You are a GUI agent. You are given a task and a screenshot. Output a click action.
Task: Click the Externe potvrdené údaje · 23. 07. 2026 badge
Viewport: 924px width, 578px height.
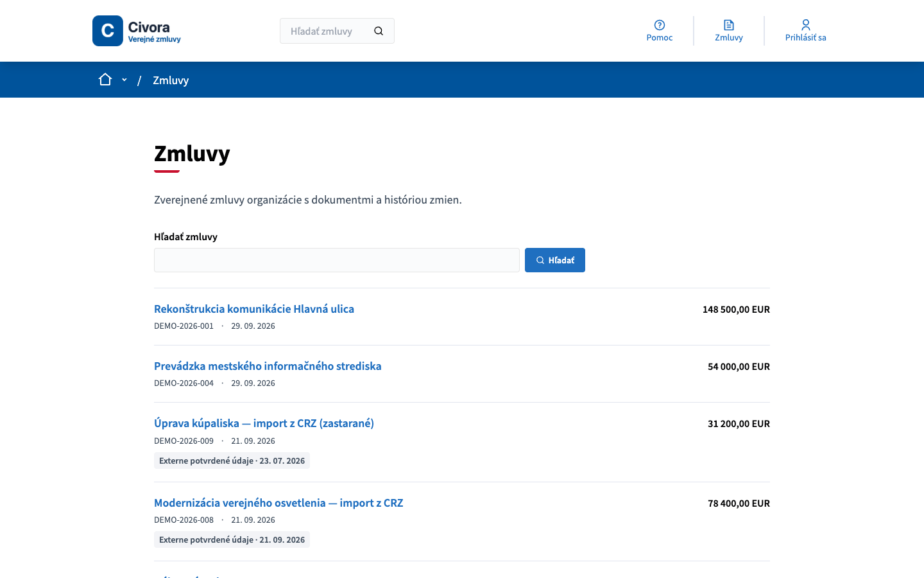tap(232, 460)
